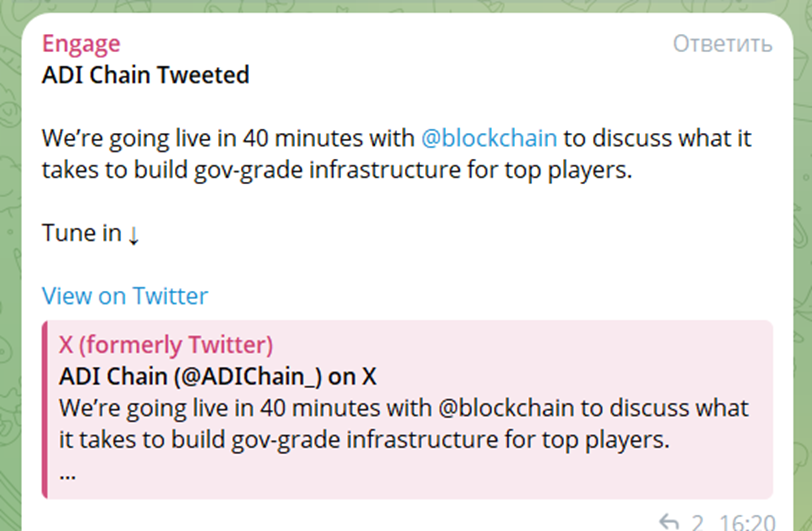Click the down arrow after 'Tune in'
The height and width of the screenshot is (531, 812).
pos(134,233)
